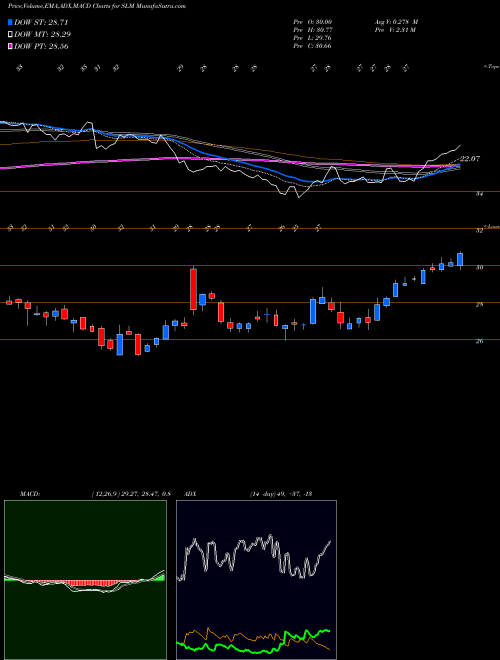Click the 34 price axis label
Viewport: 500px width, 660px height.
coord(479,194)
